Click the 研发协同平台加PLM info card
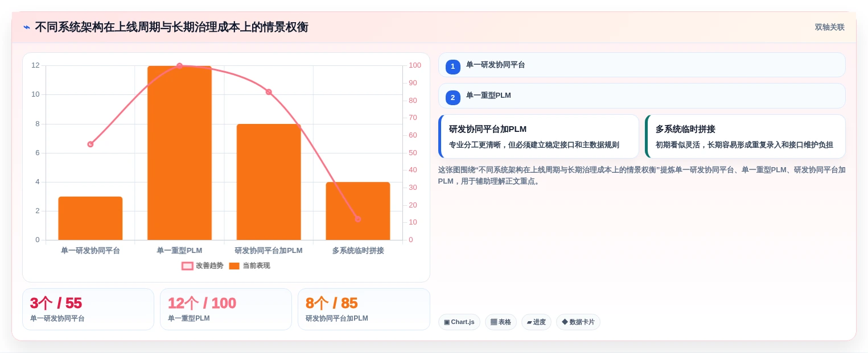Screen dimensions: 868x353 (538, 136)
